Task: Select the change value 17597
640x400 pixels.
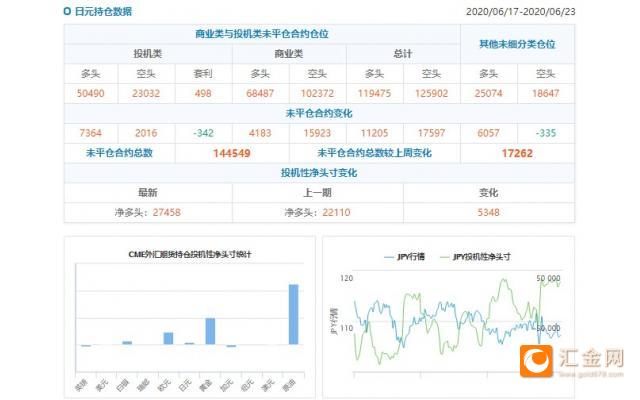Action: (x=431, y=133)
